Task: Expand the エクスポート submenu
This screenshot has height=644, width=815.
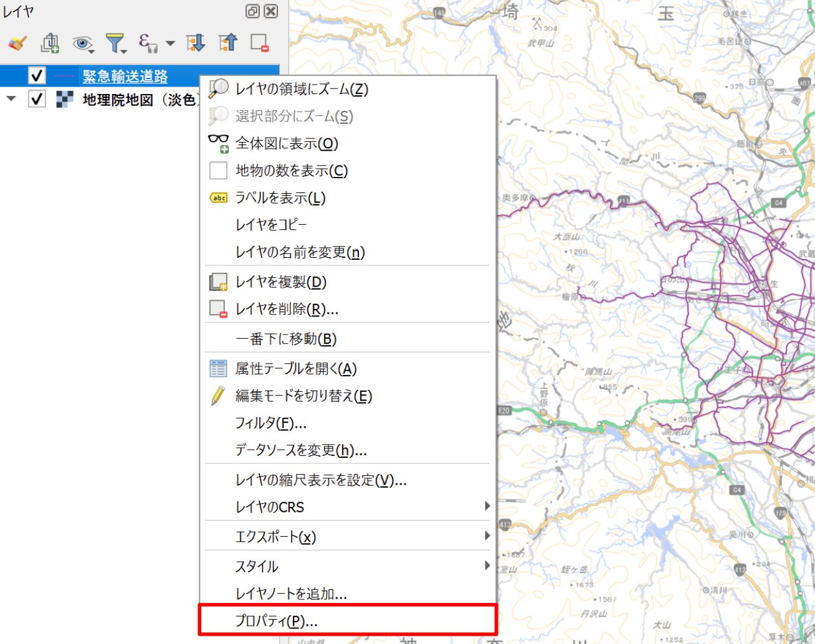Action: (347, 536)
